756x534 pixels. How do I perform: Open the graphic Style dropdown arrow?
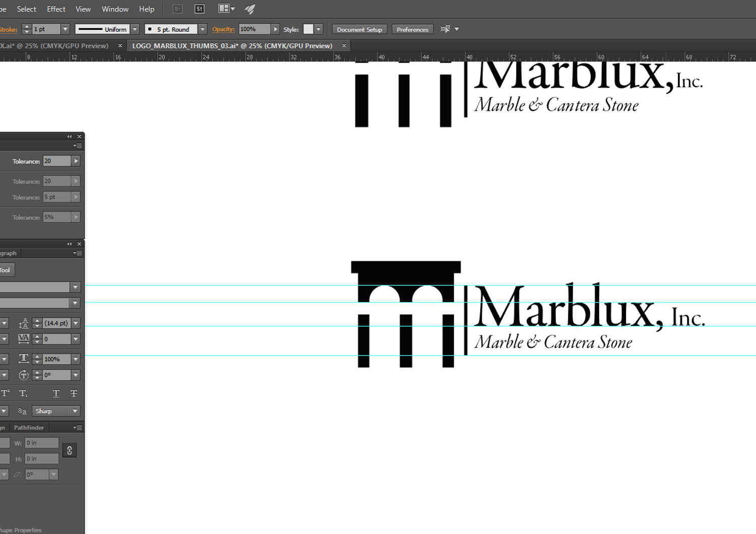click(319, 29)
